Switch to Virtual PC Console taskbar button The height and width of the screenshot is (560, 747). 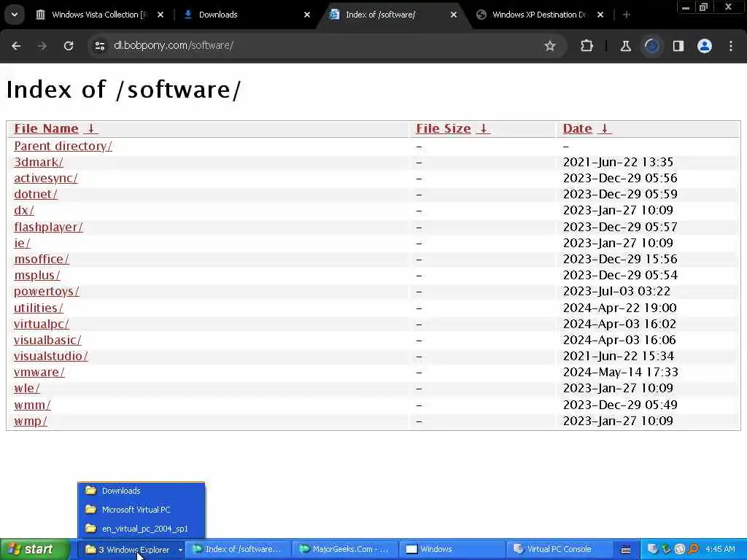558,550
